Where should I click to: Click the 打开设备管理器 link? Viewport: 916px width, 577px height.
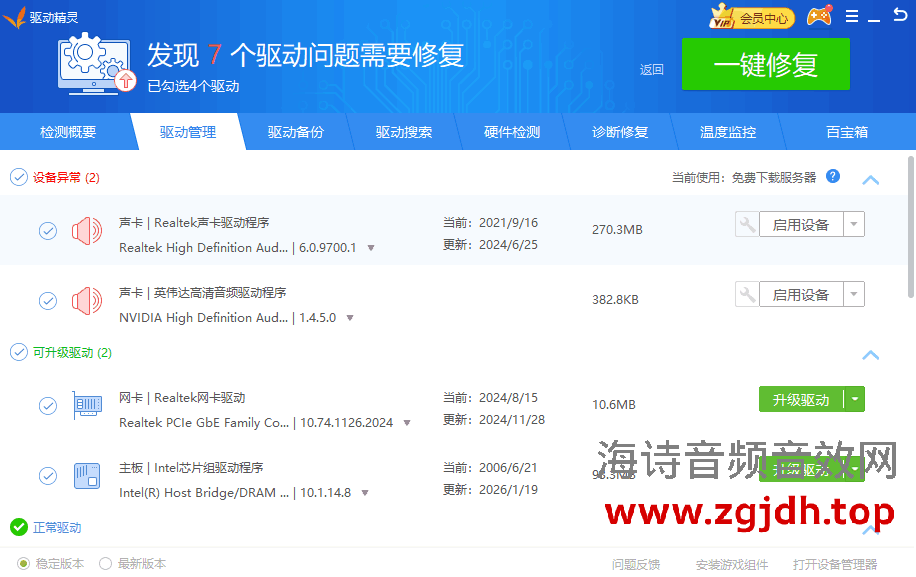pyautogui.click(x=835, y=564)
